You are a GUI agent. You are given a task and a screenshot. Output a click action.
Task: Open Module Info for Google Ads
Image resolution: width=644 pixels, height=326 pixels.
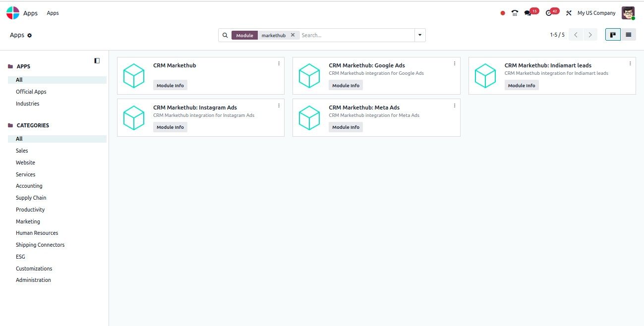point(346,86)
